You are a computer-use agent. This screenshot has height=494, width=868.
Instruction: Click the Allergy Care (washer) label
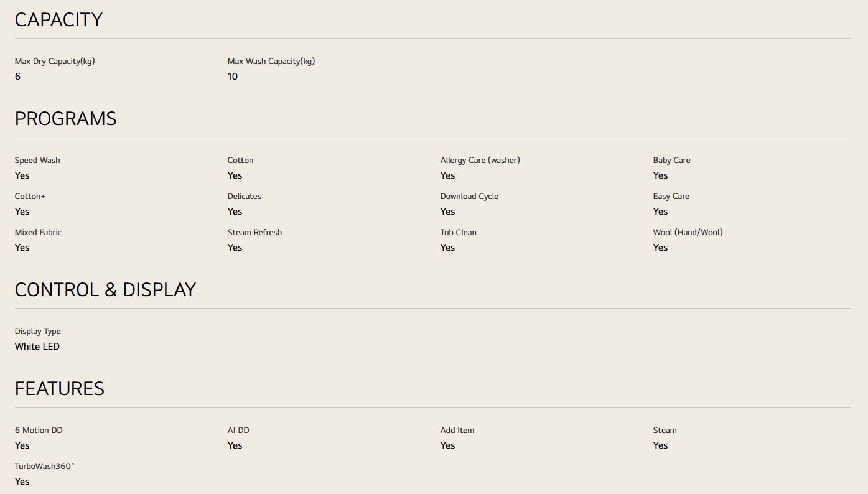click(480, 161)
